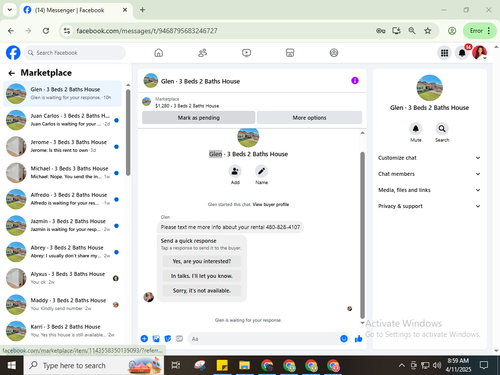
Task: Send quick reply 'Yes, are you interested?'
Action: pyautogui.click(x=202, y=261)
